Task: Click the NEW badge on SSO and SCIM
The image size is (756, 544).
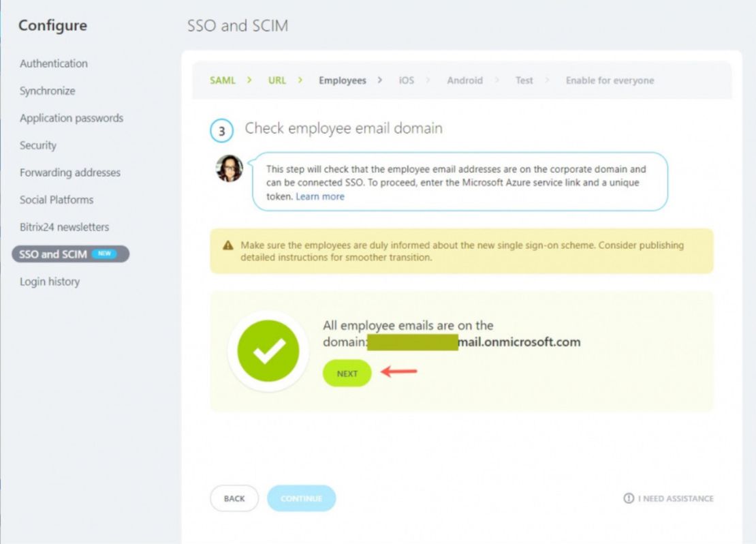Action: (x=104, y=254)
